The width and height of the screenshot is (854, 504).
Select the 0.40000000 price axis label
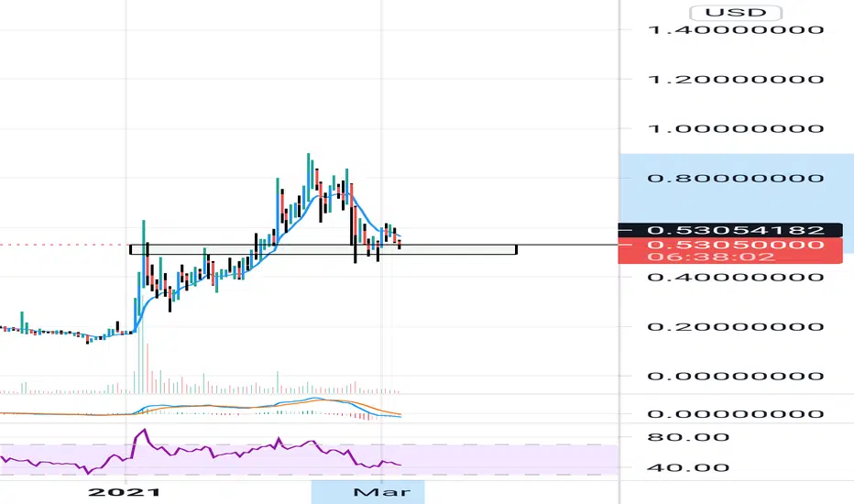(x=736, y=278)
